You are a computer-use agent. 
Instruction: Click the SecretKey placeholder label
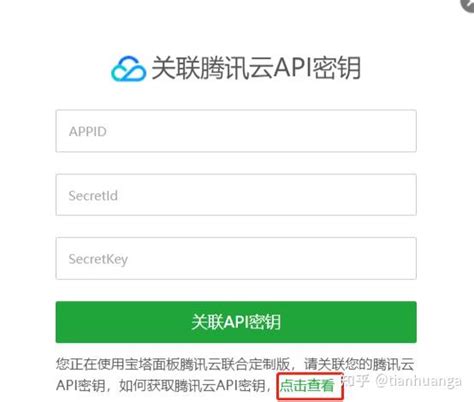click(x=98, y=259)
